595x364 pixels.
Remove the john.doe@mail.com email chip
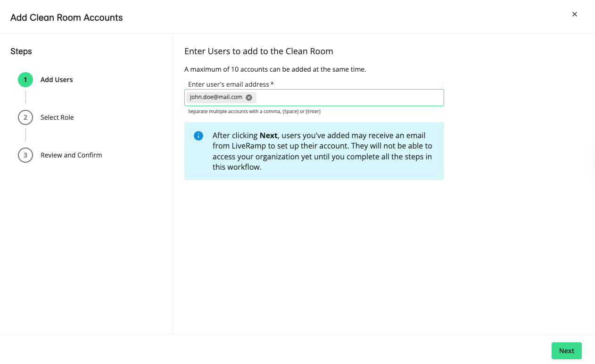(249, 98)
